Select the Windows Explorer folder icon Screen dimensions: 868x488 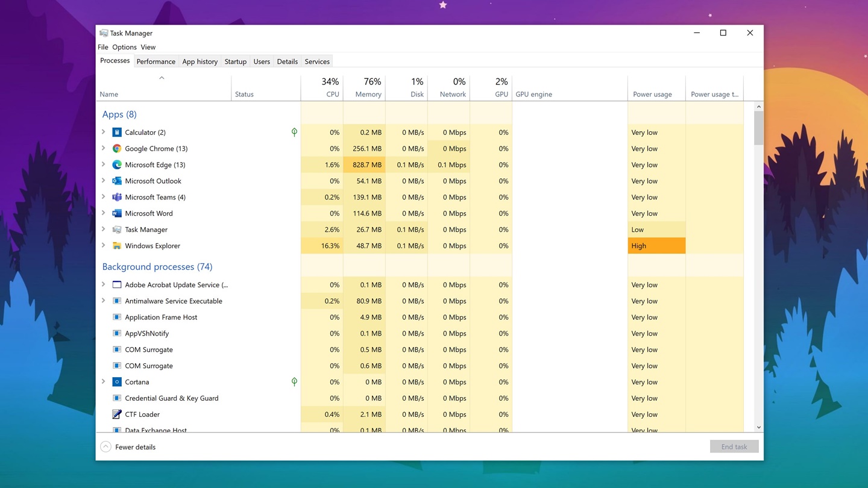tap(117, 246)
